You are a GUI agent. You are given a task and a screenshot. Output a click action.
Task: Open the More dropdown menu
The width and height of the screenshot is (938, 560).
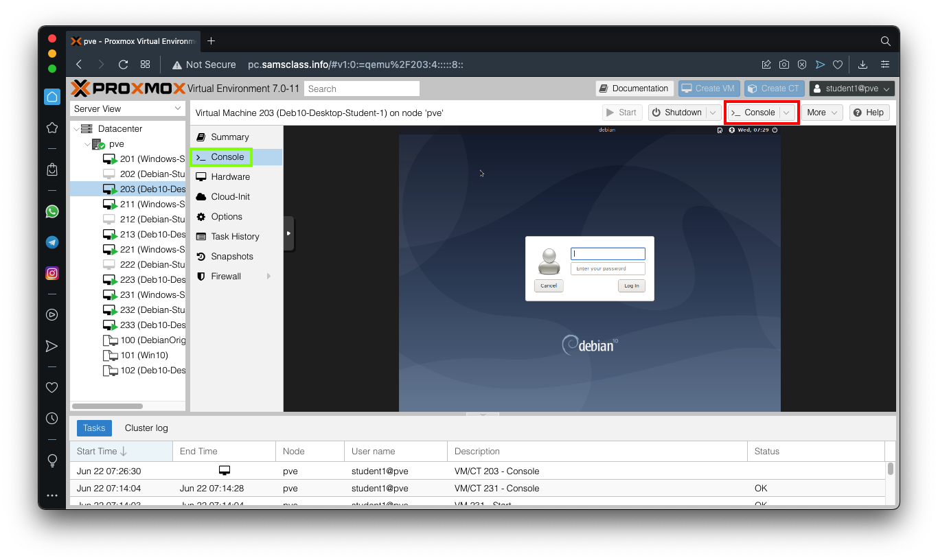pos(822,113)
